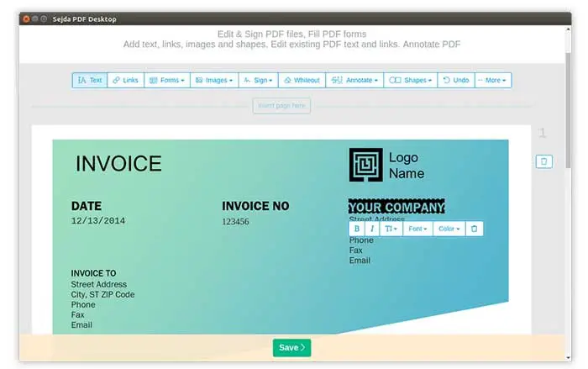Image resolution: width=588 pixels, height=369 pixels.
Task: Expand the Sign menu
Action: coord(259,81)
